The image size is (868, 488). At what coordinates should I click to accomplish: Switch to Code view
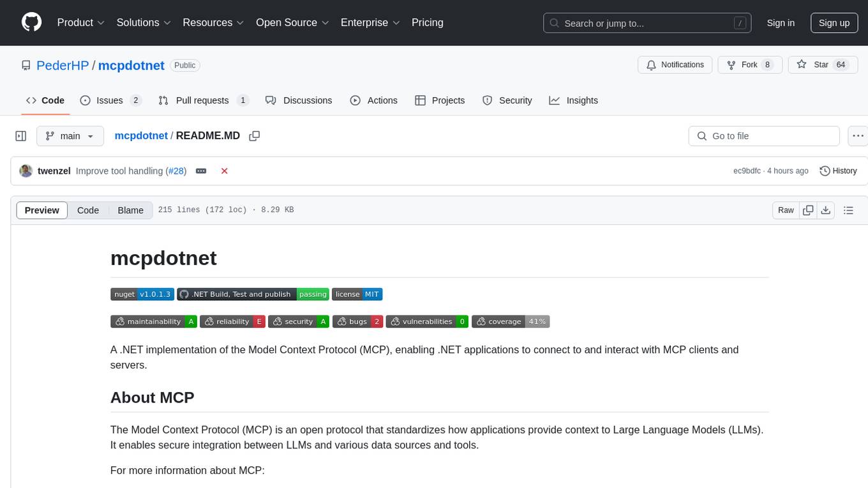(88, 210)
